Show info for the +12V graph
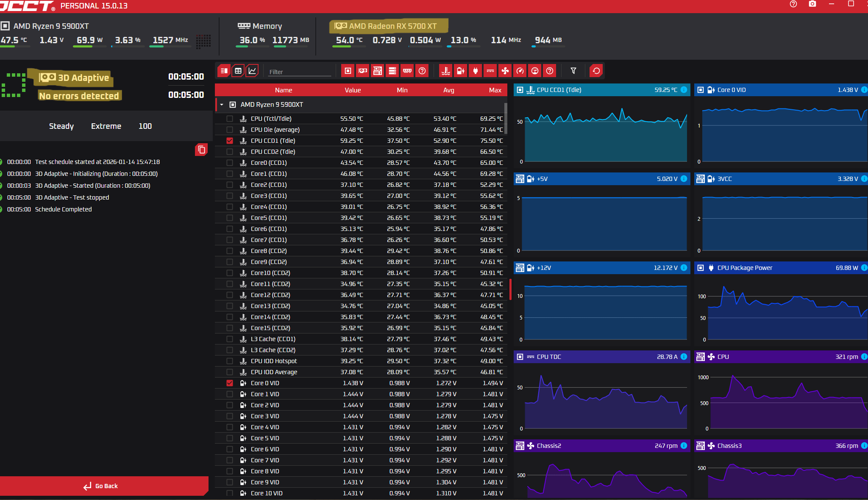The height and width of the screenshot is (500, 868). pos(684,268)
